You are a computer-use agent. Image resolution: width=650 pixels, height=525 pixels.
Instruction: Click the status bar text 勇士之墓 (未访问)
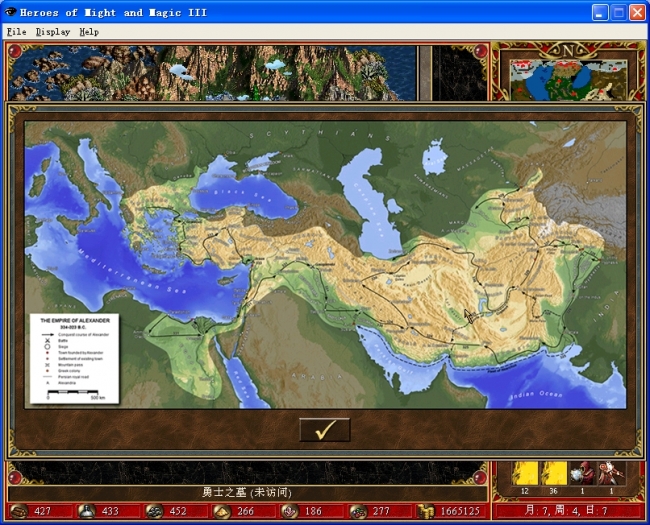(x=247, y=492)
